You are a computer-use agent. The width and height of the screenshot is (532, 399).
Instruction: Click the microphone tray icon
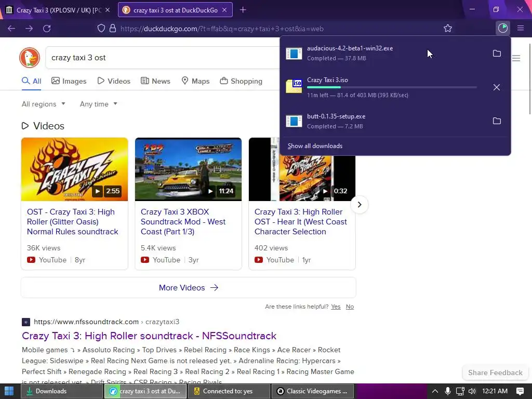pos(447,391)
